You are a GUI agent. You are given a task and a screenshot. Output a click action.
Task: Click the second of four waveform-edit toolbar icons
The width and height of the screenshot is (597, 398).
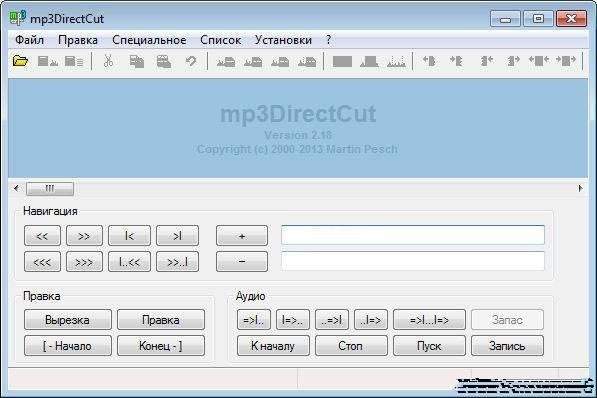coord(253,62)
